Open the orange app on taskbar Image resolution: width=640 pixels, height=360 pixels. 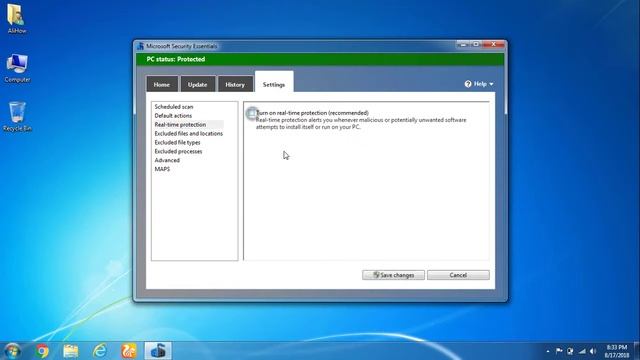coord(129,351)
